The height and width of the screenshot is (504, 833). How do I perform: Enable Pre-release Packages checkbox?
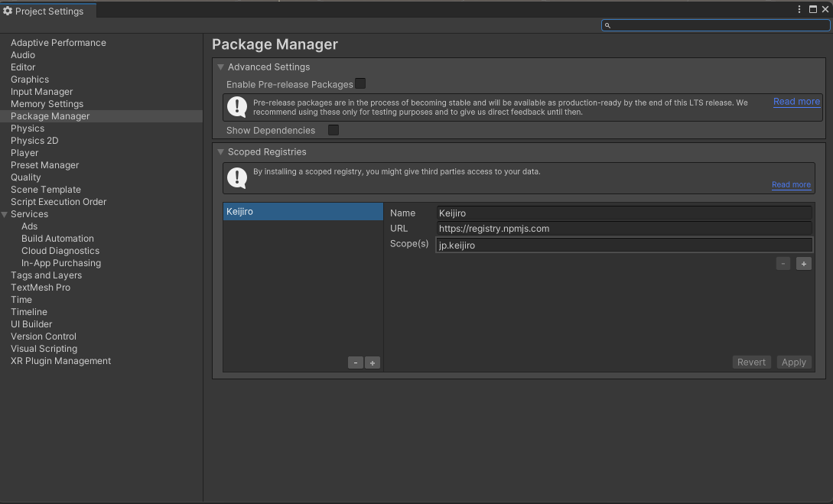pyautogui.click(x=360, y=83)
